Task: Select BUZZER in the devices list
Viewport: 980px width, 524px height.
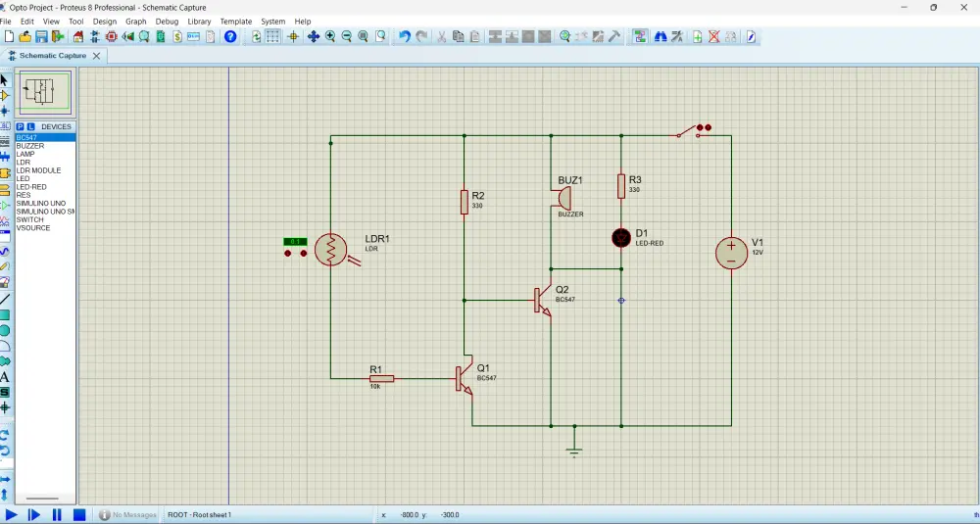Action: [x=45, y=146]
